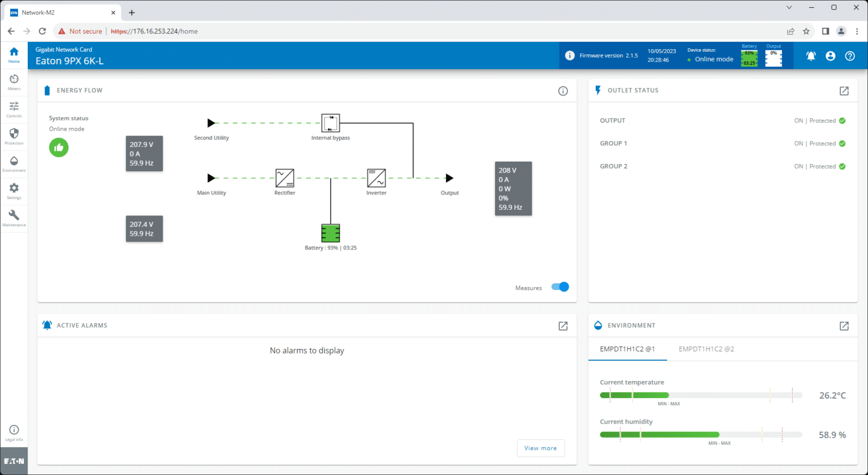Click the Second Utility arrow symbol
868x475 pixels.
tap(211, 123)
